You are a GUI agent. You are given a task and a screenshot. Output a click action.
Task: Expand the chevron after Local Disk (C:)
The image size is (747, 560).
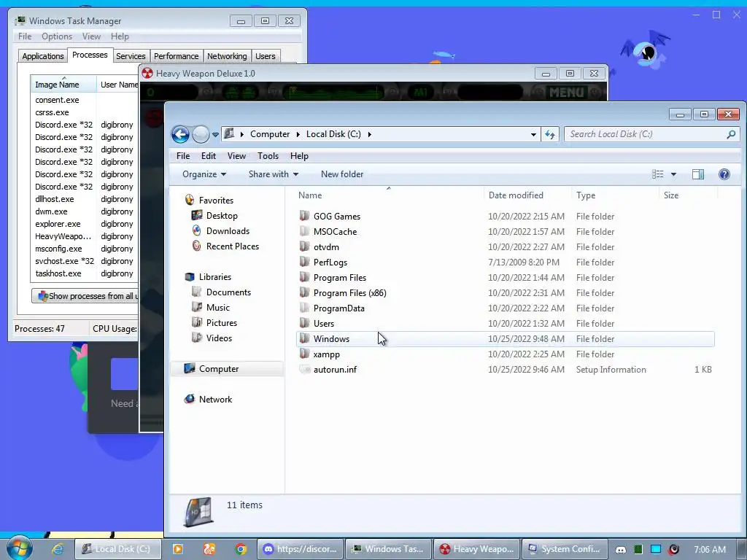(369, 134)
